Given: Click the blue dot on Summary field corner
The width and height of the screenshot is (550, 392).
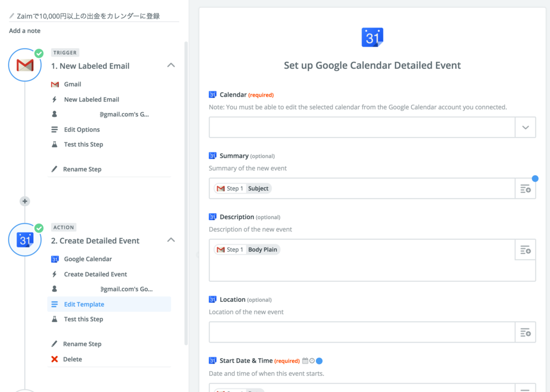Looking at the screenshot, I should (x=535, y=179).
